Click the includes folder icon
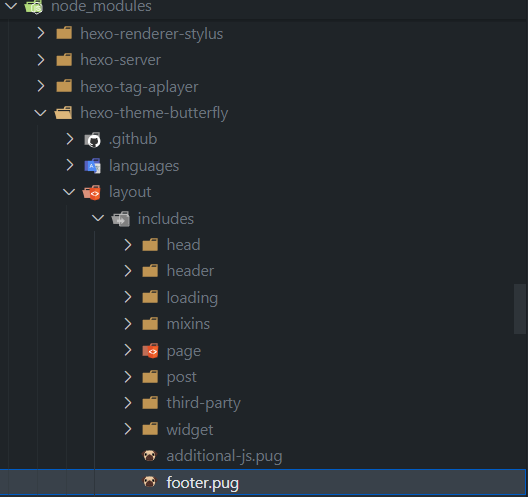The width and height of the screenshot is (528, 497). 121,219
